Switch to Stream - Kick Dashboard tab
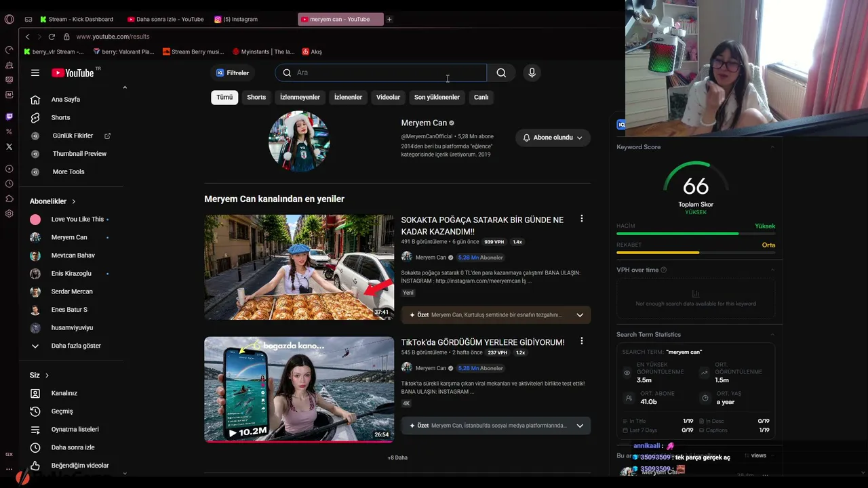The image size is (868, 488). coord(77,20)
